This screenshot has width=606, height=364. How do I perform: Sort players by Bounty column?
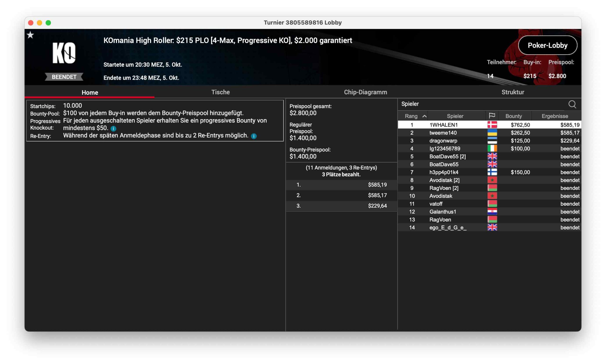click(x=513, y=116)
